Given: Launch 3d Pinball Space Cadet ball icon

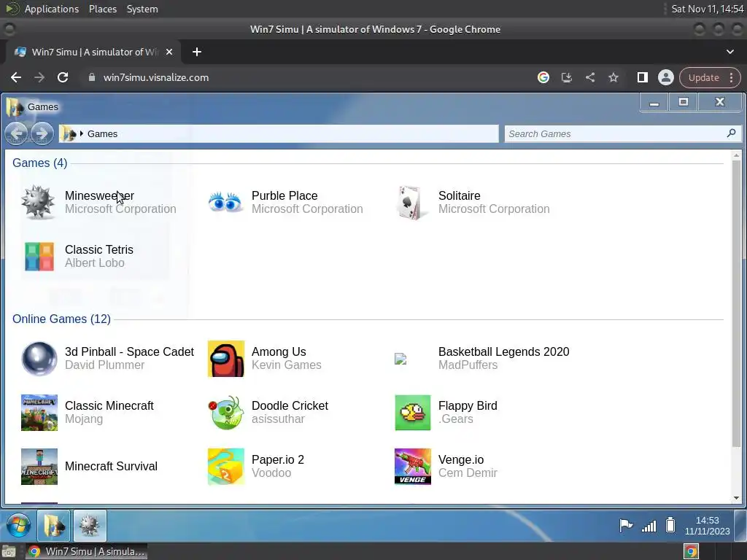Looking at the screenshot, I should point(39,359).
